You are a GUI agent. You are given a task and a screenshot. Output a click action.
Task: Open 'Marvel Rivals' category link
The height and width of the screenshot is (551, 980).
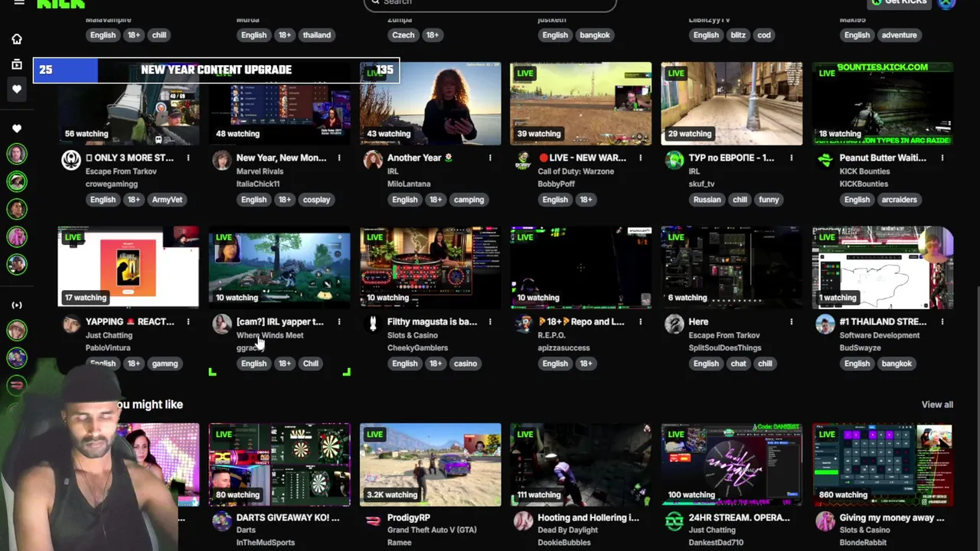pyautogui.click(x=260, y=171)
